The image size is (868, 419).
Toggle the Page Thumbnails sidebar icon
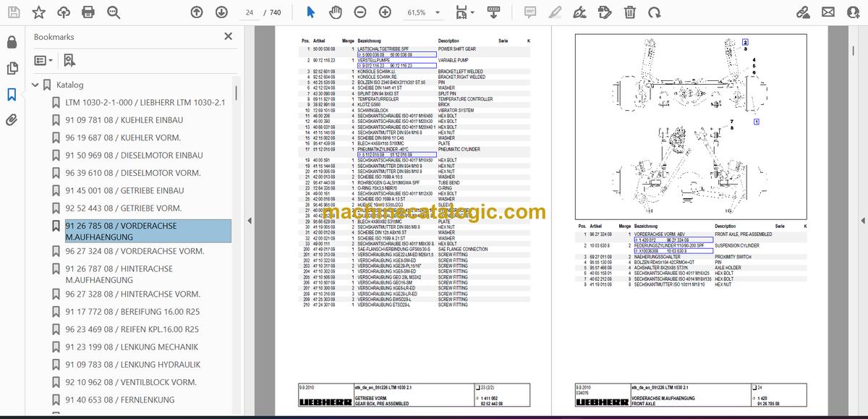tap(12, 68)
